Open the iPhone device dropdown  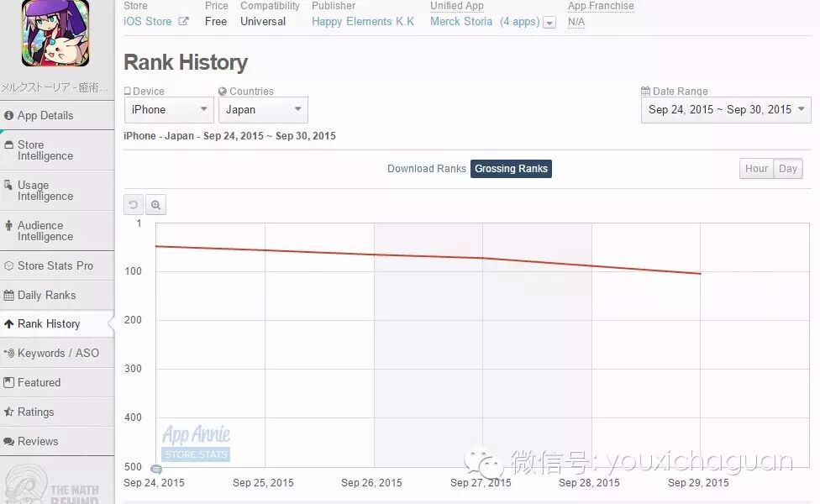click(x=168, y=109)
